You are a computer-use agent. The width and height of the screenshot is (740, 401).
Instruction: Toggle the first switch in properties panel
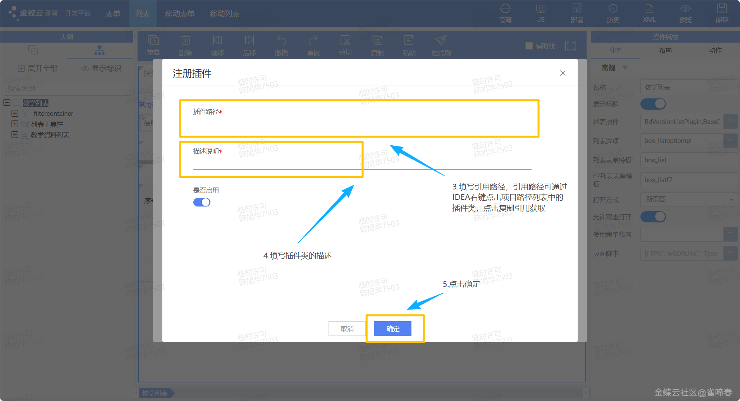(x=653, y=103)
